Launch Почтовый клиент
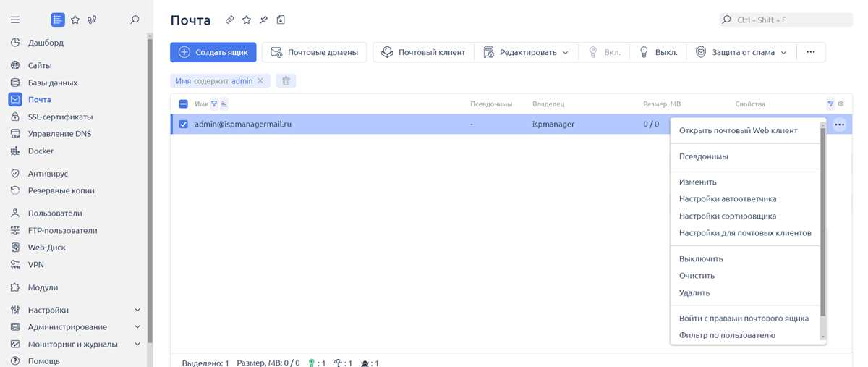The width and height of the screenshot is (868, 367). [x=423, y=52]
